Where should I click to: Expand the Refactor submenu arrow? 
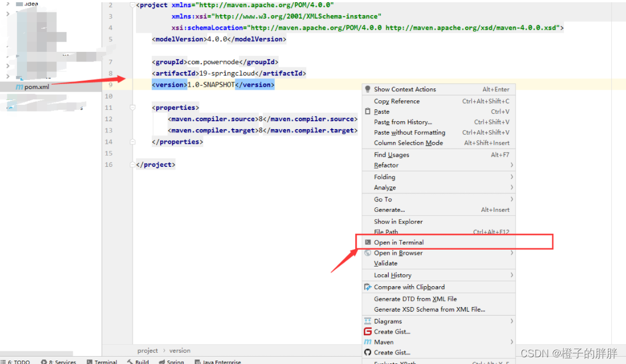click(x=512, y=165)
